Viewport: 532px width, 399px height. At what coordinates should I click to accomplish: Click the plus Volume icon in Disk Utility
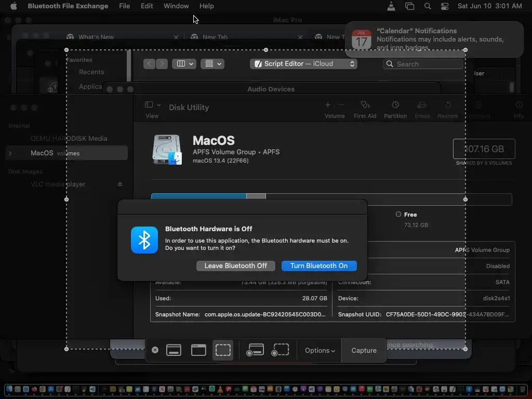[328, 105]
